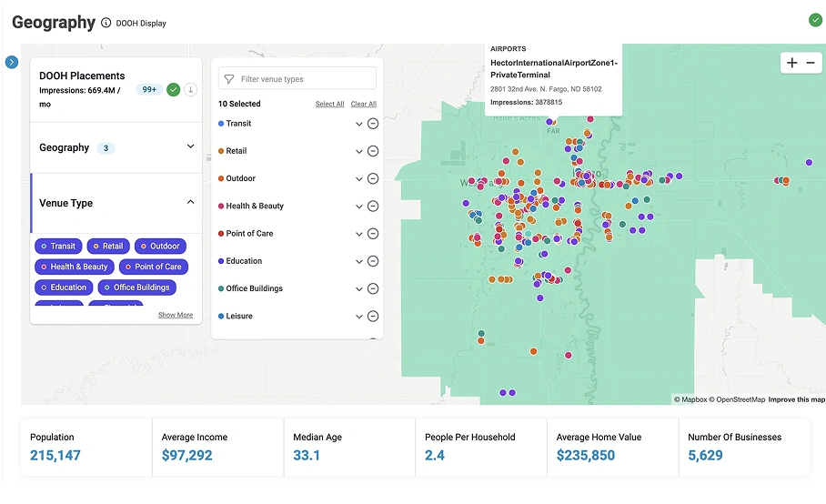Viewport: 826px width, 504px height.
Task: Remove Education venue type with minus icon
Action: point(373,261)
